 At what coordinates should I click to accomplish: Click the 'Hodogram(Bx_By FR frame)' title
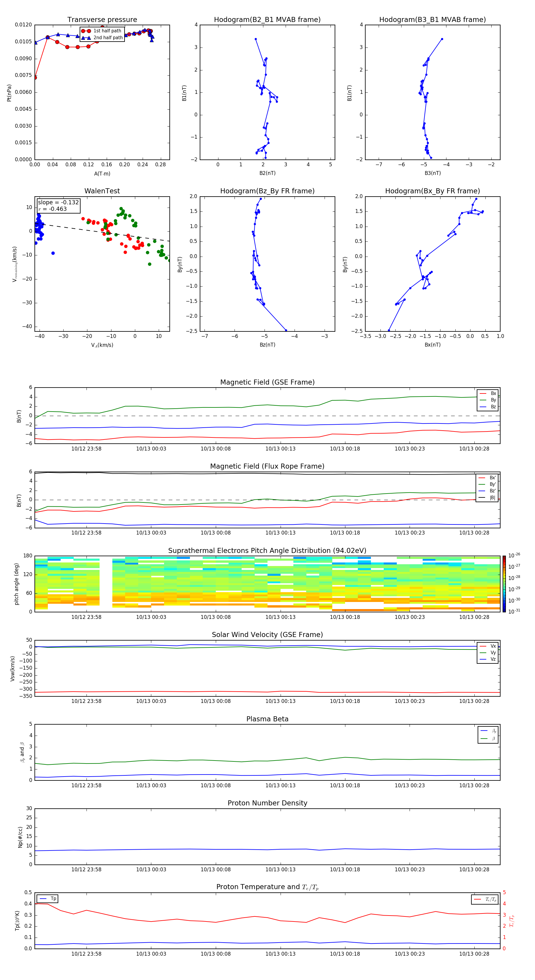[432, 191]
